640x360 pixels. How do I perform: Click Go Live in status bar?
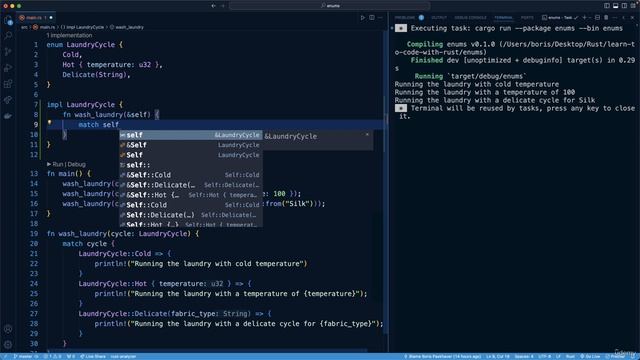tap(591, 356)
